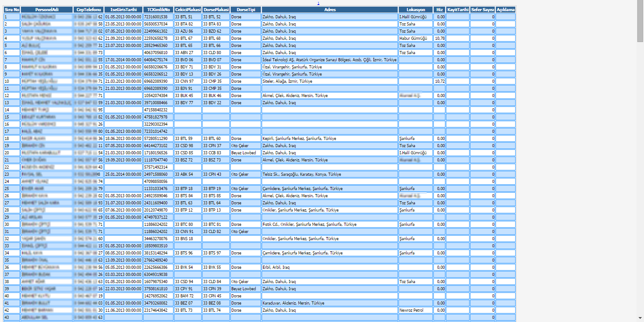Select Beyaz Lowbed in row 20
Screen dimensions: 644x322
coord(246,153)
